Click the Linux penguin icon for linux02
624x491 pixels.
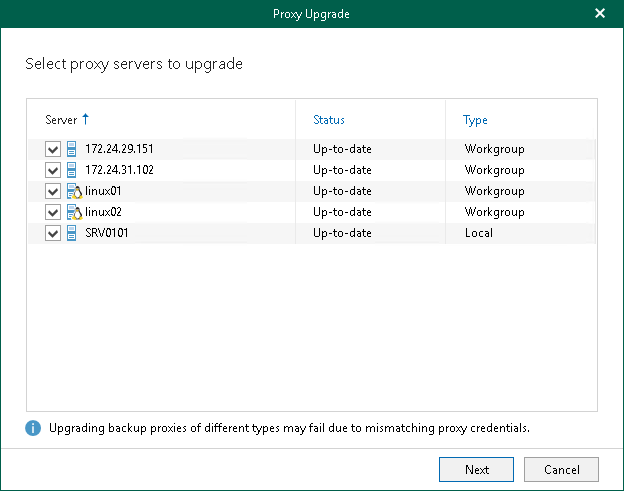[x=74, y=212]
